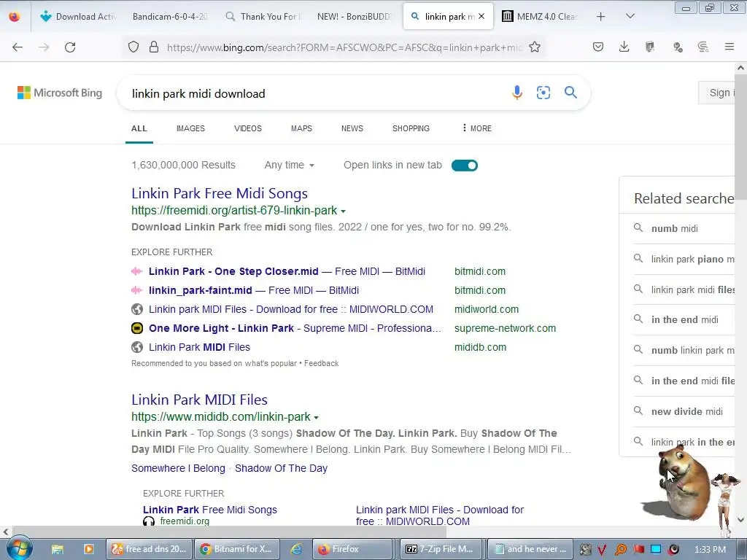Switch to the MEMZ 4.0 Clean browser tab
Viewport: 747px width, 560px height.
point(541,16)
